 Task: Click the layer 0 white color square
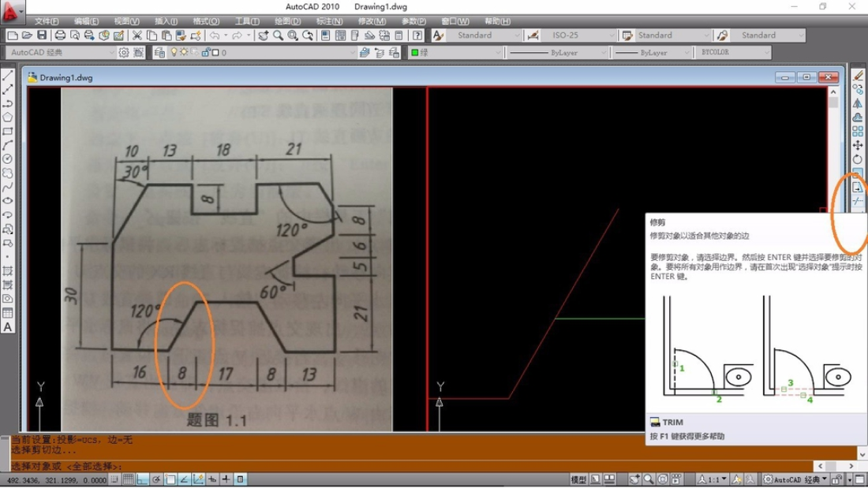pyautogui.click(x=215, y=53)
